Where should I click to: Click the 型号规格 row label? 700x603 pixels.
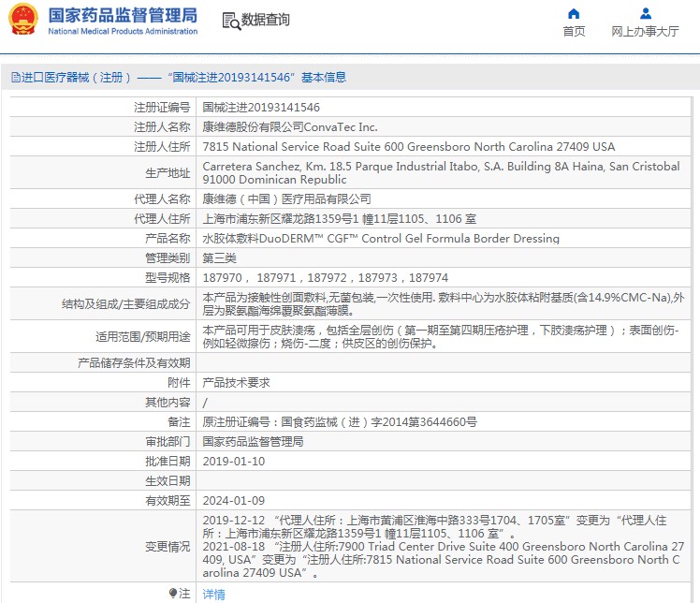[168, 278]
